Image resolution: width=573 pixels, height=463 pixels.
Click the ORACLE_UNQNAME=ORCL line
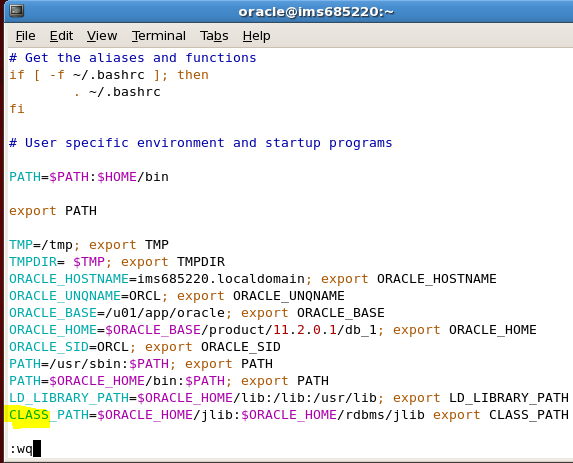177,296
